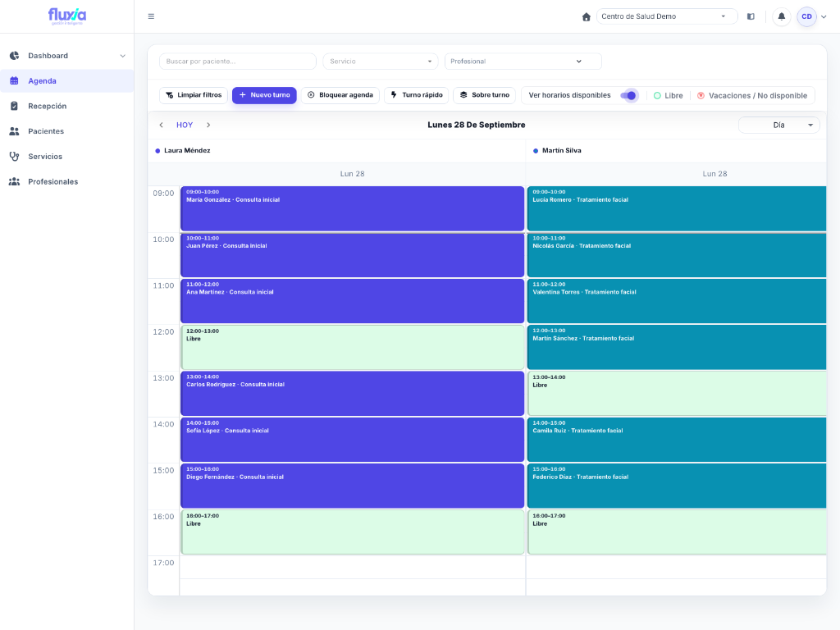Click Sobre turno button
Screen dimensions: 840x630
coord(484,95)
